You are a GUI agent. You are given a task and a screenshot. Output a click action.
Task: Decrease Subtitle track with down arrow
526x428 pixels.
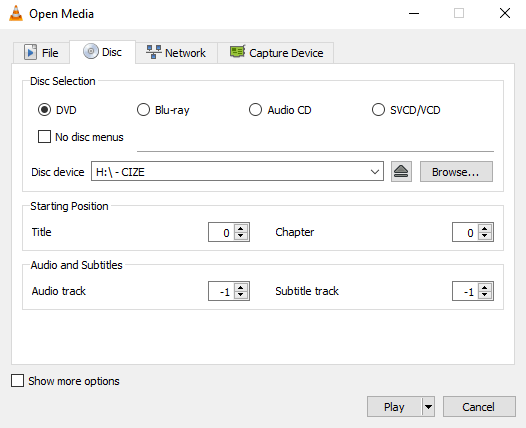[x=484, y=295]
